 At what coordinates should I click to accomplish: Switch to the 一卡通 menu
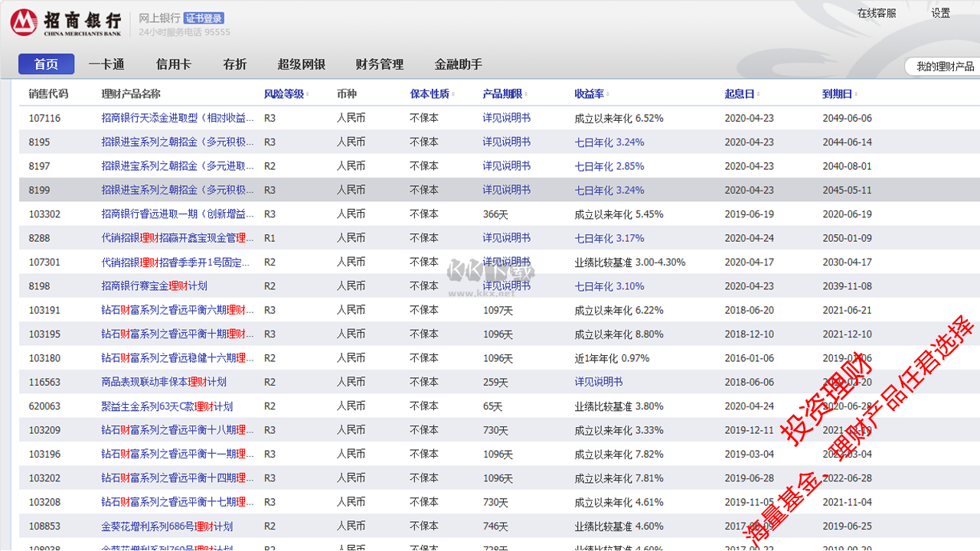click(106, 64)
